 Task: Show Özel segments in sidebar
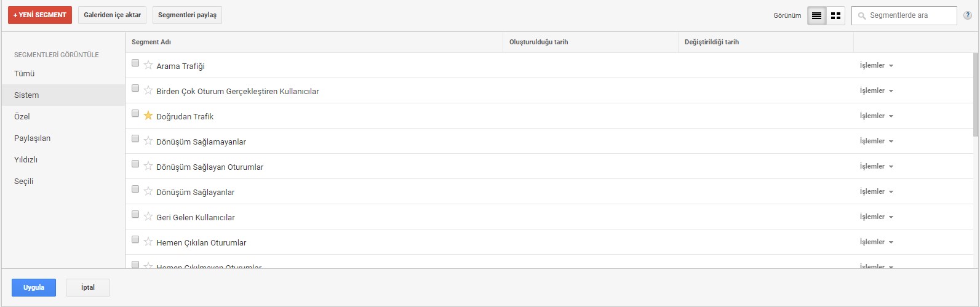coord(22,116)
